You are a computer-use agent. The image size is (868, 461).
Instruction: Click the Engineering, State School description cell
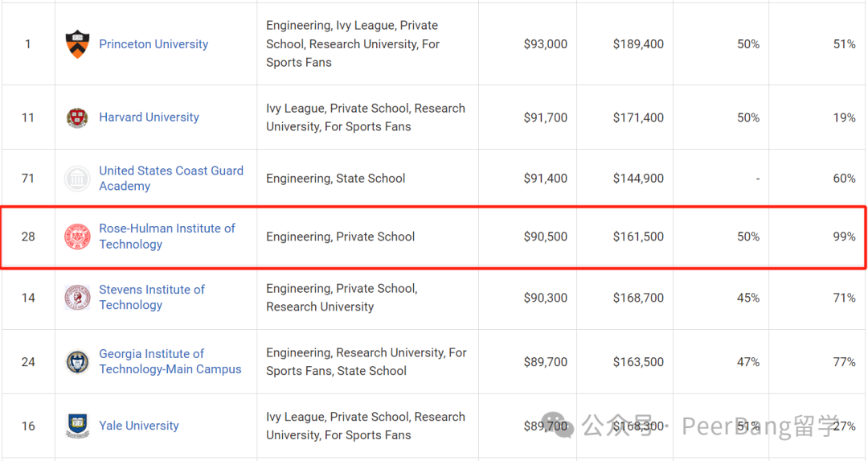coord(335,179)
